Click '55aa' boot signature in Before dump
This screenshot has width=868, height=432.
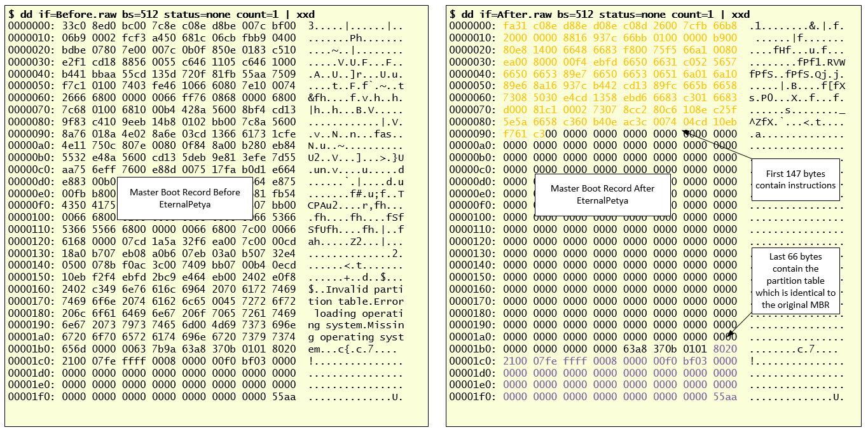(x=284, y=397)
